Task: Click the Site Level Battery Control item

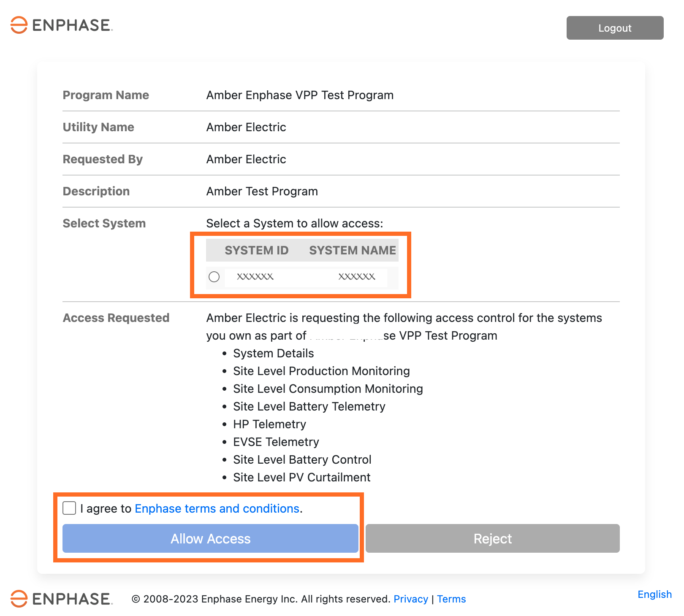Action: (302, 459)
